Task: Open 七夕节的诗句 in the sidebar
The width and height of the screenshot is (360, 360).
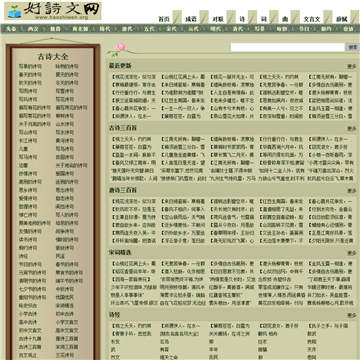Action: (x=33, y=289)
